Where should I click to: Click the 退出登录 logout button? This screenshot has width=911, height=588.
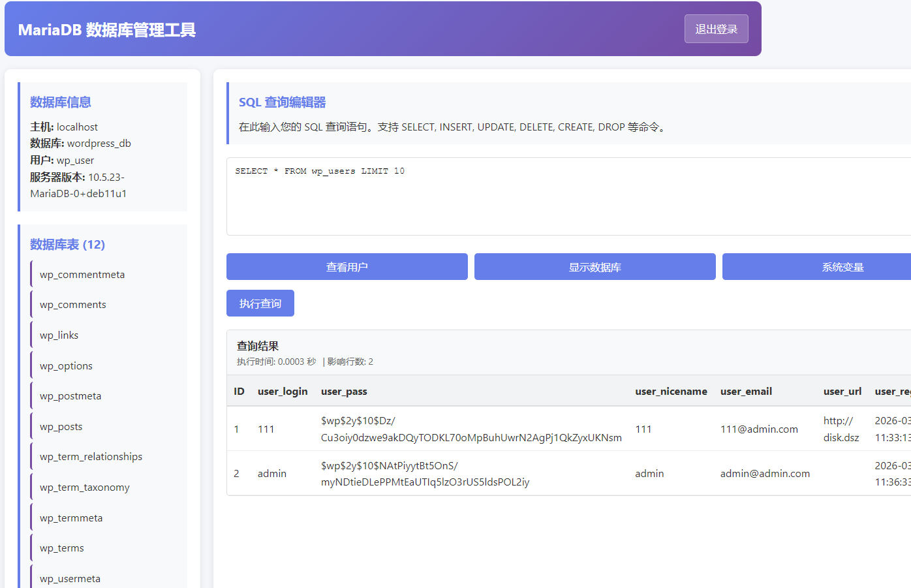tap(716, 29)
